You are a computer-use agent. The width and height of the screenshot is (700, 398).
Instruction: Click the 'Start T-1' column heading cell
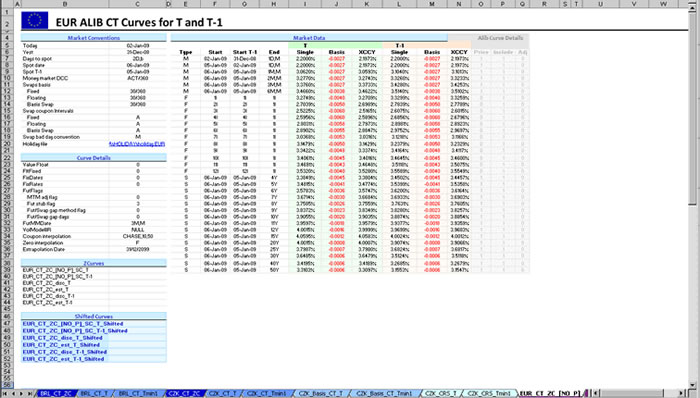click(245, 52)
